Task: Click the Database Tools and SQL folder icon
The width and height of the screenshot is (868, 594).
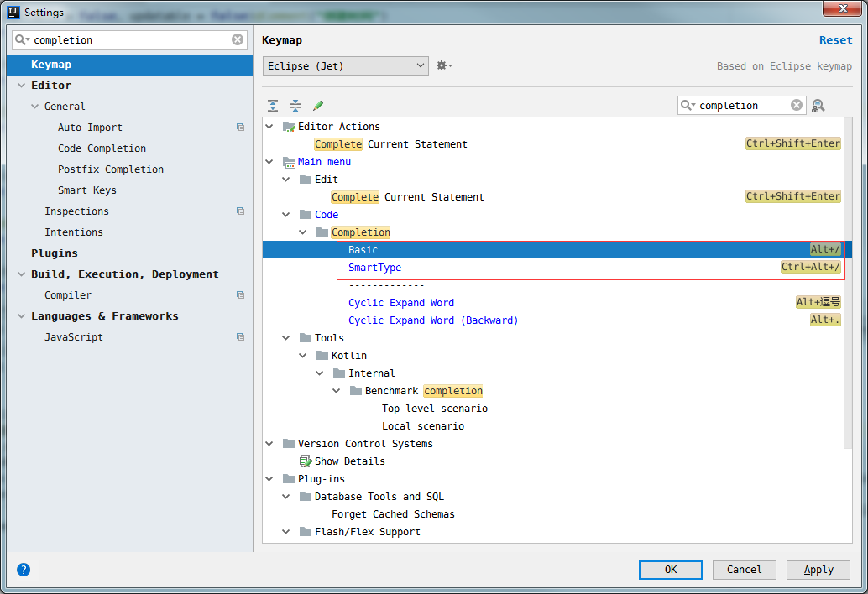Action: (x=306, y=496)
